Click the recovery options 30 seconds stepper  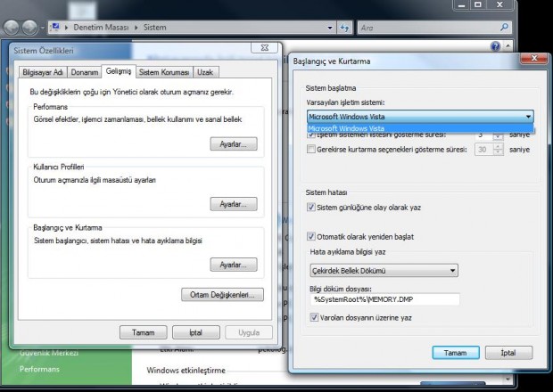(x=498, y=150)
